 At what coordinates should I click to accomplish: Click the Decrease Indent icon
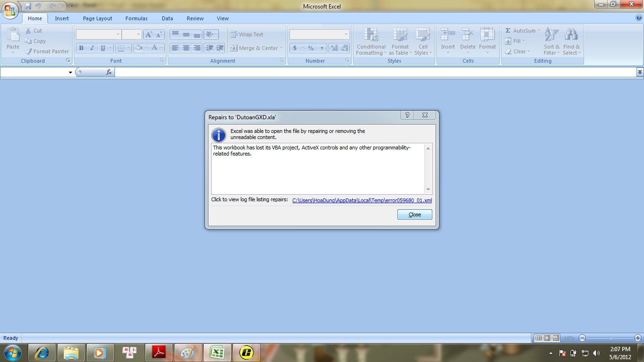click(x=209, y=48)
